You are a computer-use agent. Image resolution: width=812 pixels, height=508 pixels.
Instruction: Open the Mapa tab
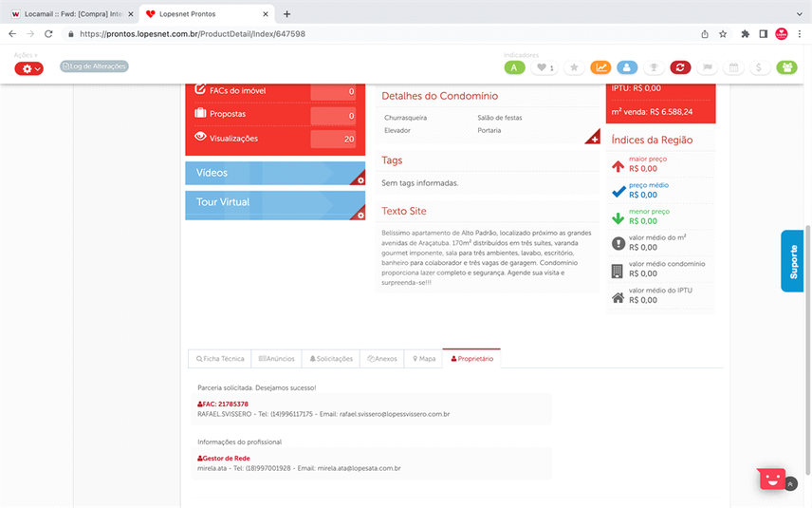click(424, 359)
